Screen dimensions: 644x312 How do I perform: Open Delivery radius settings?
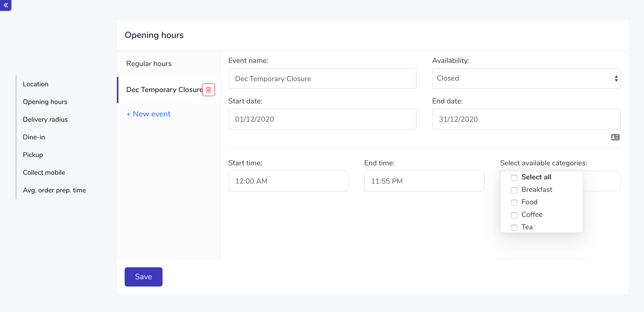tap(45, 119)
